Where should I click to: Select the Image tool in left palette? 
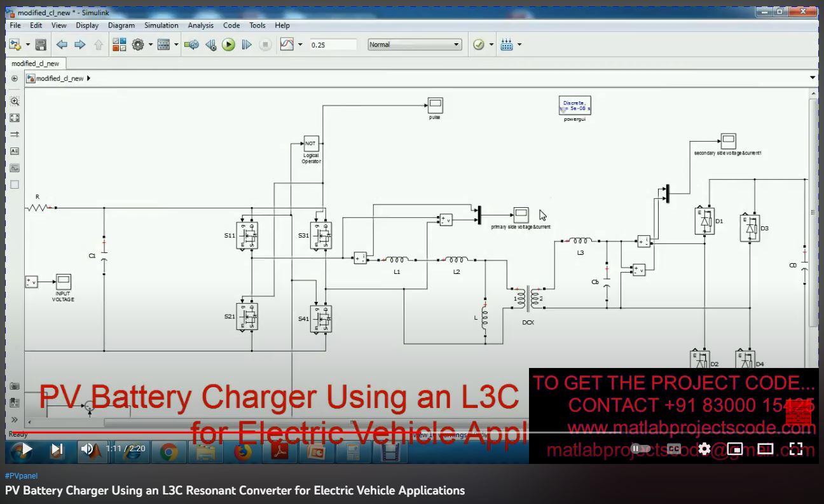[15, 168]
